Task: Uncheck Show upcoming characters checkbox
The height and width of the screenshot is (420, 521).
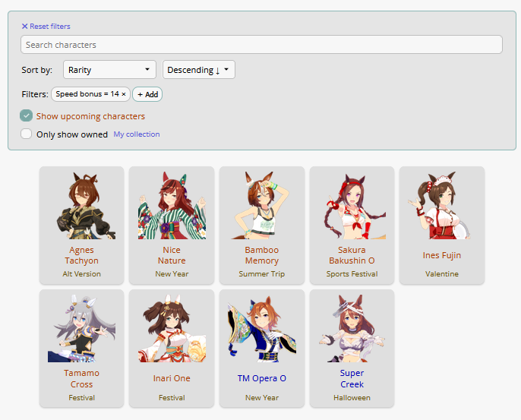Action: [x=27, y=116]
